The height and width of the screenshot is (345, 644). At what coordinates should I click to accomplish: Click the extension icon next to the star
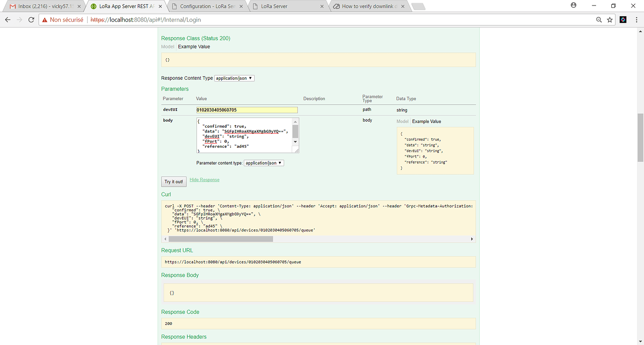coord(623,20)
